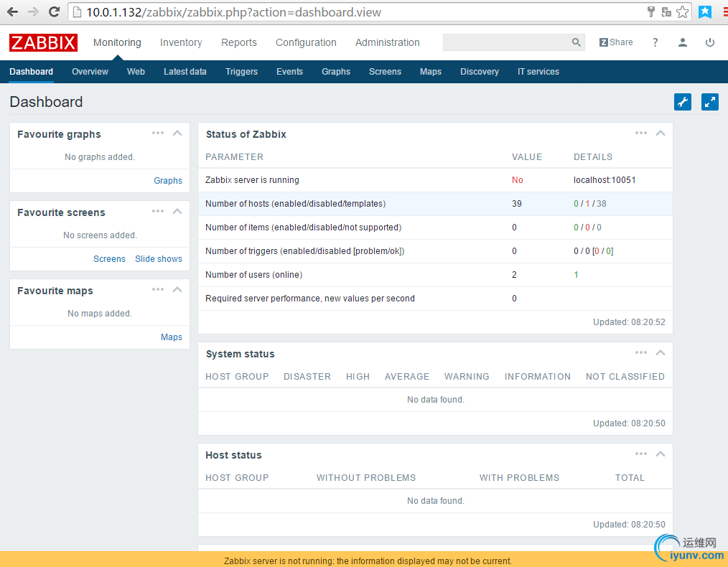Screen dimensions: 728x567
Task: Click 'Updated: 08:20:52' timestamp
Action: 629,322
